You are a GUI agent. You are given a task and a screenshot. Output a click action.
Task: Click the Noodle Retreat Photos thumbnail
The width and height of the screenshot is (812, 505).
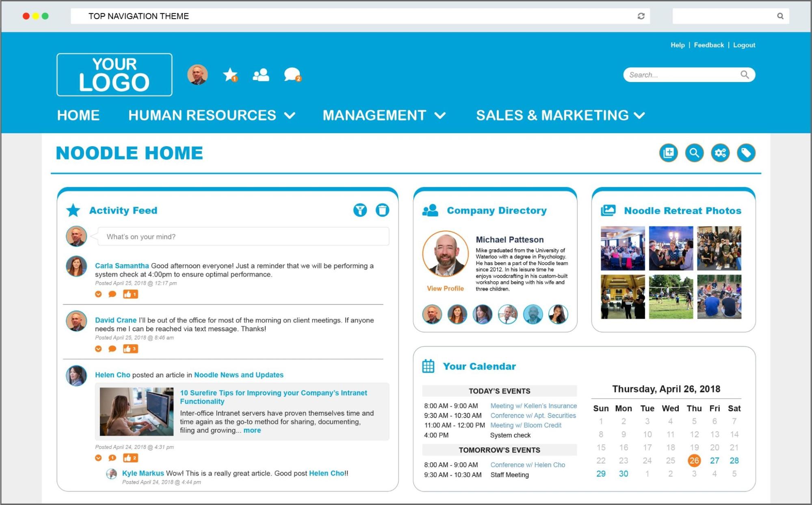point(622,248)
